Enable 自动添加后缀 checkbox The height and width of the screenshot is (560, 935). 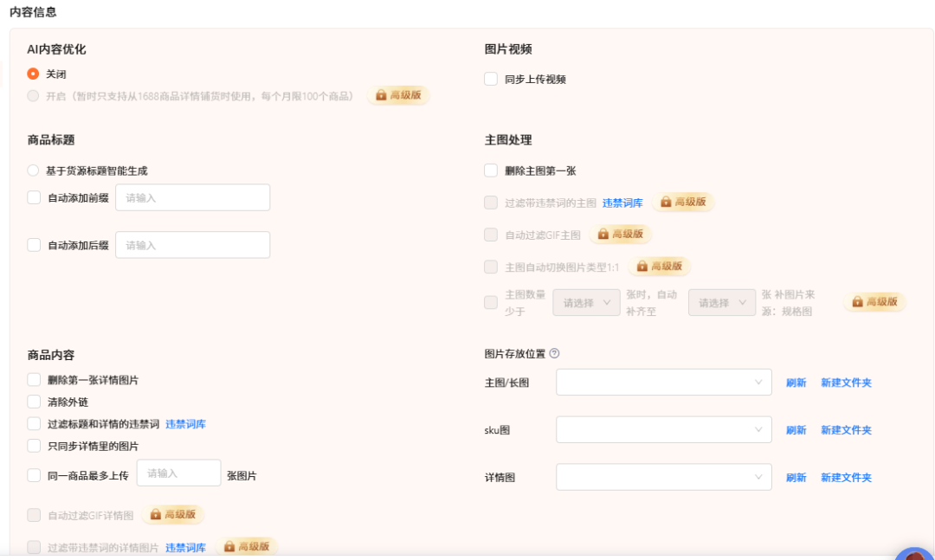click(x=34, y=245)
